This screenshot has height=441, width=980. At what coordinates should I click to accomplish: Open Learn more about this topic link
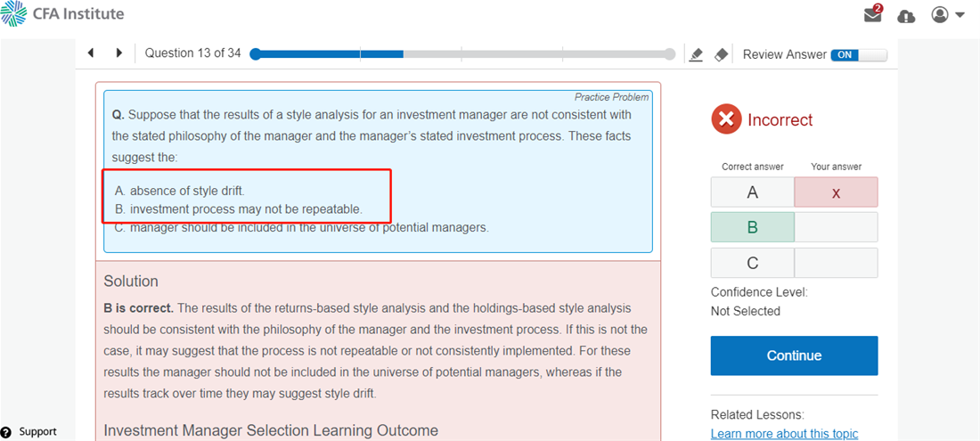coord(784,434)
